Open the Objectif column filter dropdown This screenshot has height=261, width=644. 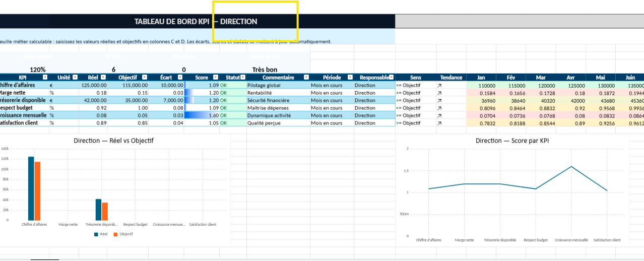coord(145,78)
